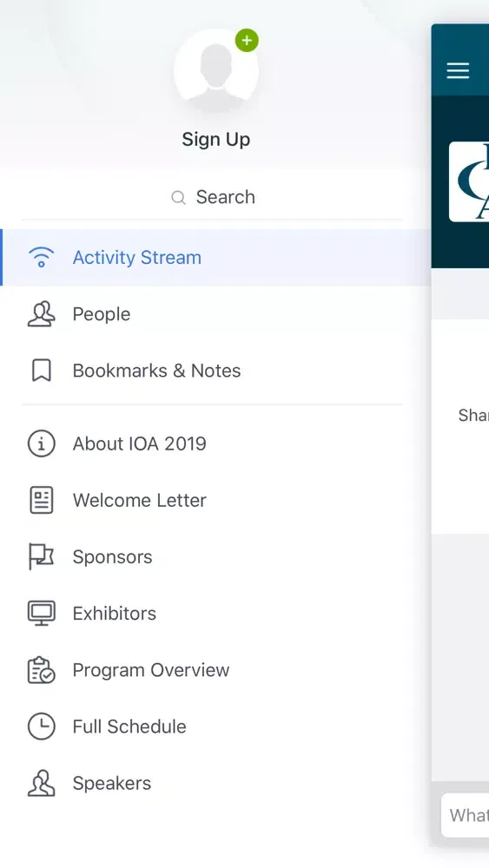489x868 pixels.
Task: Open the Exhibitors label
Action: (115, 614)
